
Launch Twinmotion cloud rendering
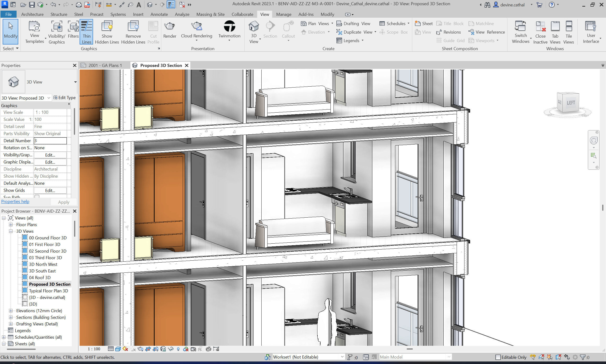tap(229, 29)
